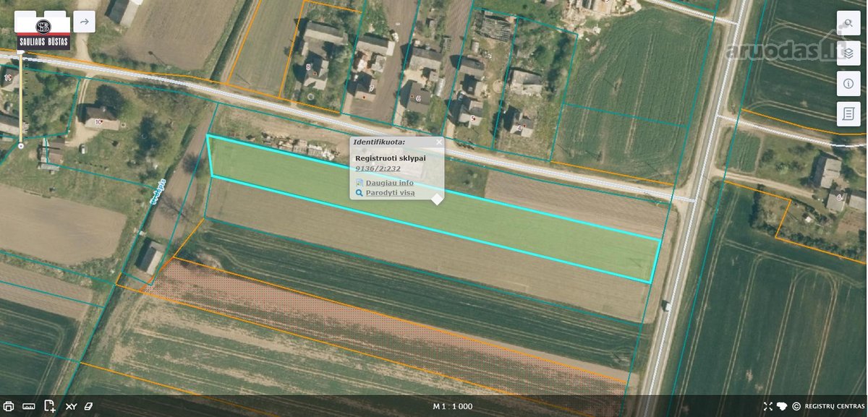Open the legend document icon

pos(848,114)
